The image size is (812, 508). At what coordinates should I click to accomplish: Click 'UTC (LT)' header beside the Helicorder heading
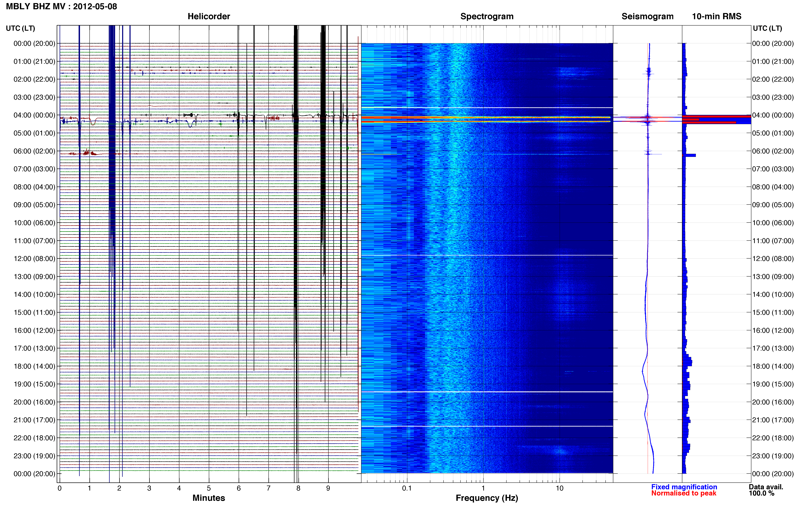(x=21, y=28)
